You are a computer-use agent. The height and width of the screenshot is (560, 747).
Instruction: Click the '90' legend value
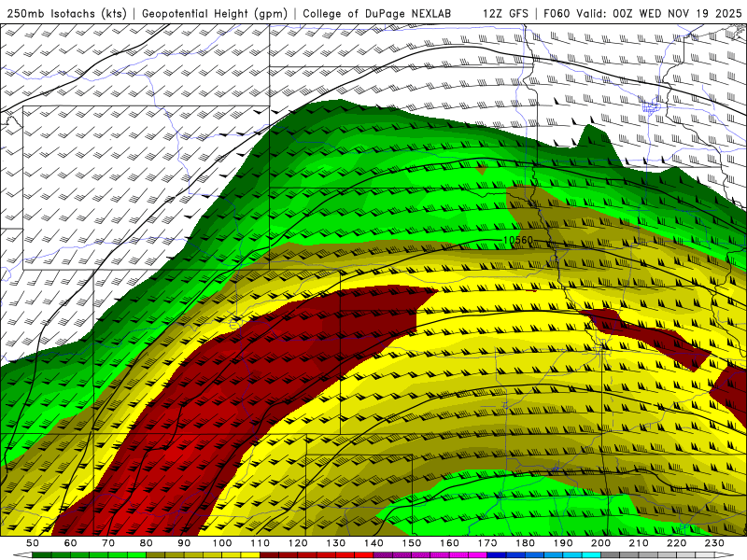tap(184, 543)
